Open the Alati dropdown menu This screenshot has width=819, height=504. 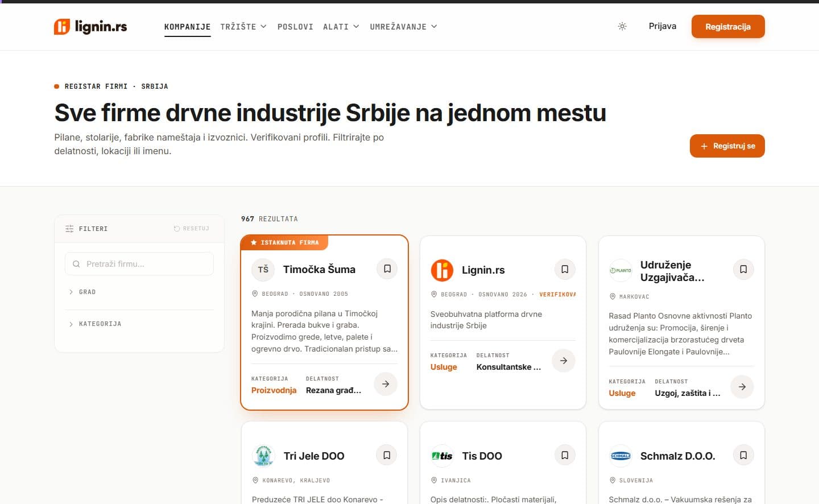tap(341, 27)
